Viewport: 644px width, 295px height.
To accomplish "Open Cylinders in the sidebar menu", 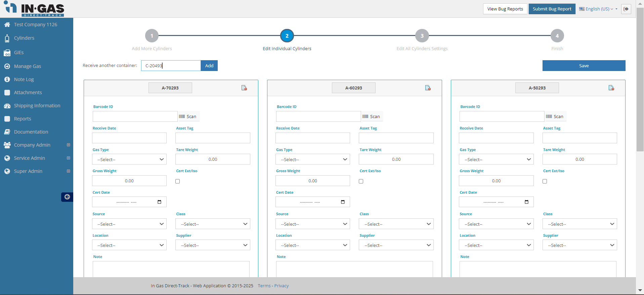I will pyautogui.click(x=24, y=38).
